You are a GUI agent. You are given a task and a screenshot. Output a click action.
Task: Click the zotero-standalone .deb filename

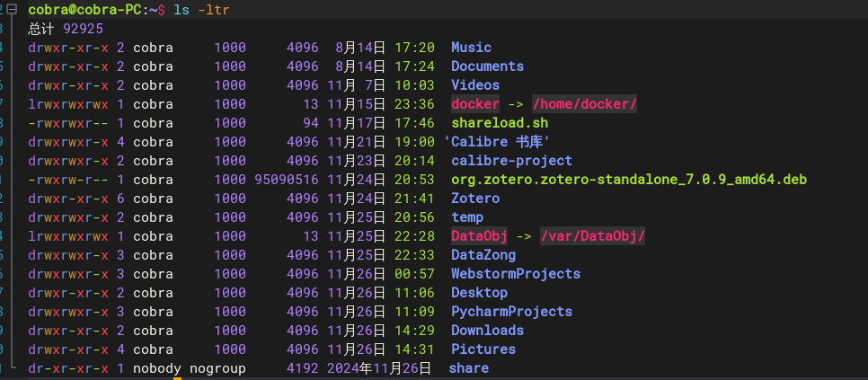tap(628, 180)
